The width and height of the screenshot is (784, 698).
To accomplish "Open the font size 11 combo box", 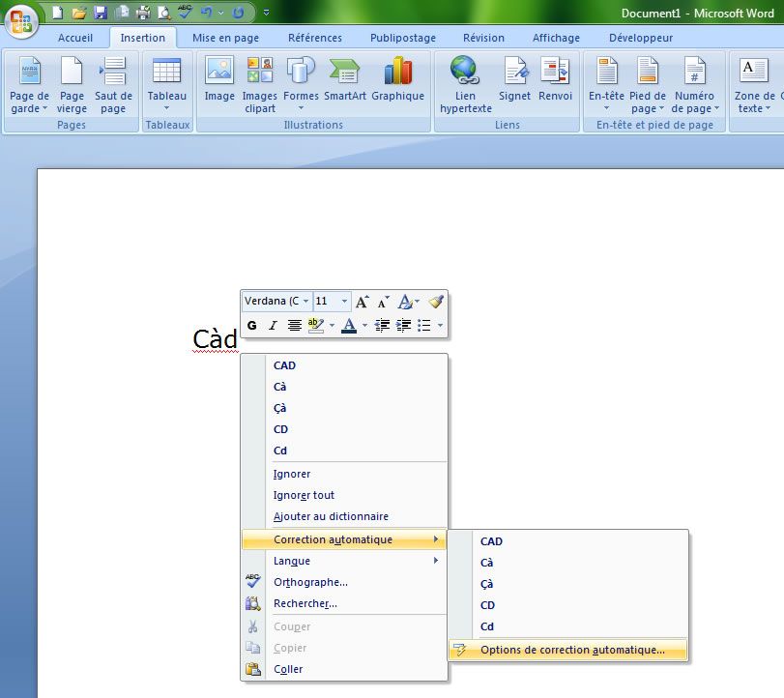I will (331, 301).
